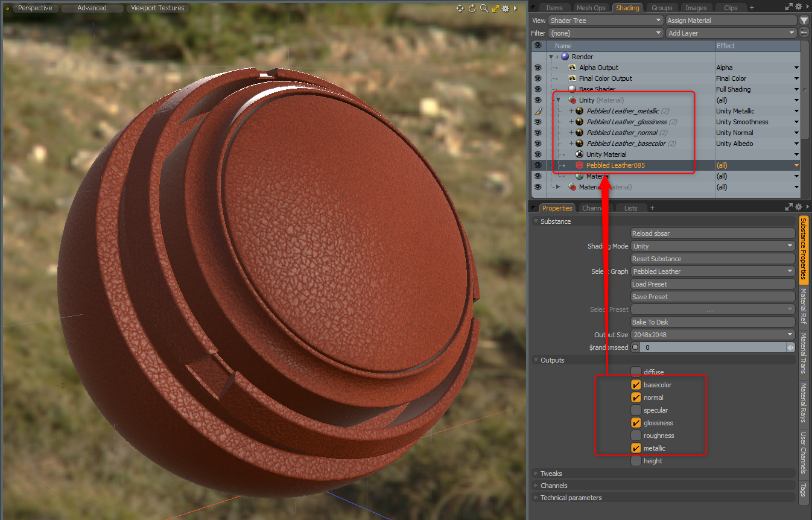Click the magnifying glass zoom icon
This screenshot has height=520, width=812.
pyautogui.click(x=483, y=8)
